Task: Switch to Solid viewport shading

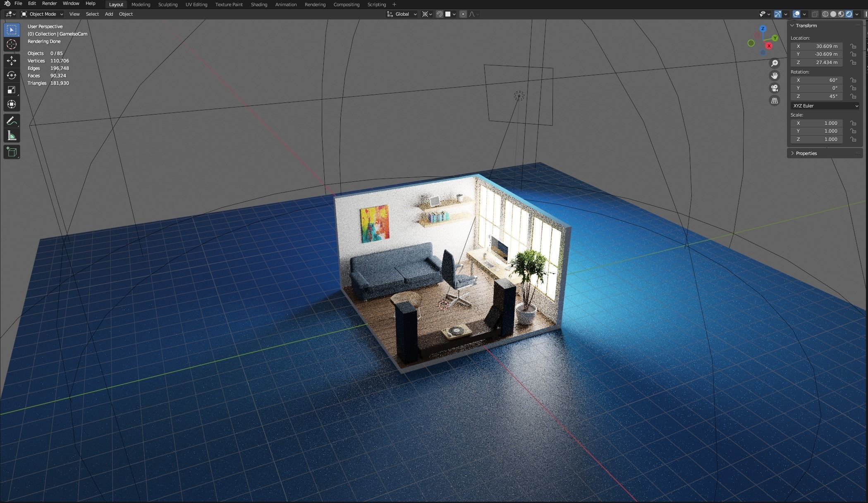Action: coord(833,14)
